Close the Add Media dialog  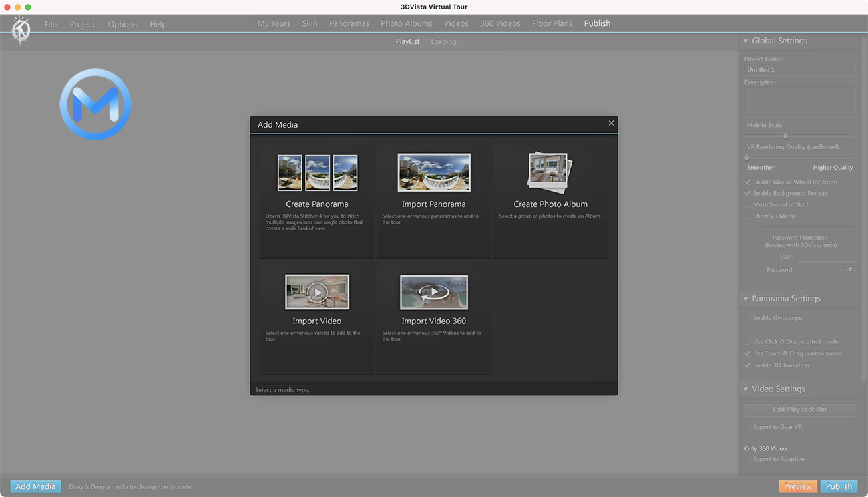(x=611, y=123)
